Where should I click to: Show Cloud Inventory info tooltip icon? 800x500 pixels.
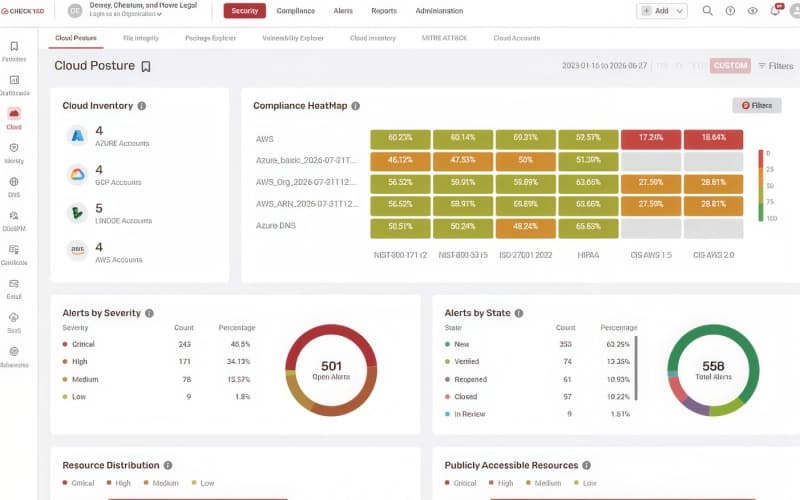142,106
